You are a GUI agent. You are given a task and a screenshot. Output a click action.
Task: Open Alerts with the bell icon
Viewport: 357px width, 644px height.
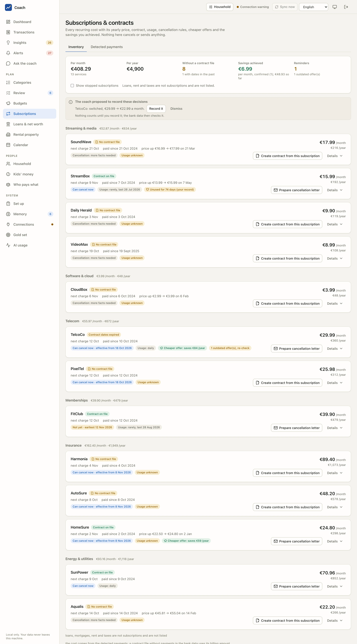pyautogui.click(x=30, y=53)
